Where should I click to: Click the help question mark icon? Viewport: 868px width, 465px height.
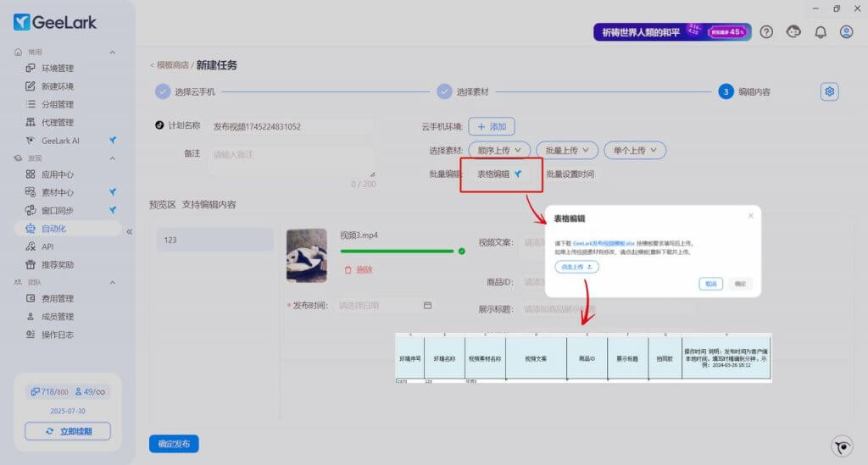[766, 32]
